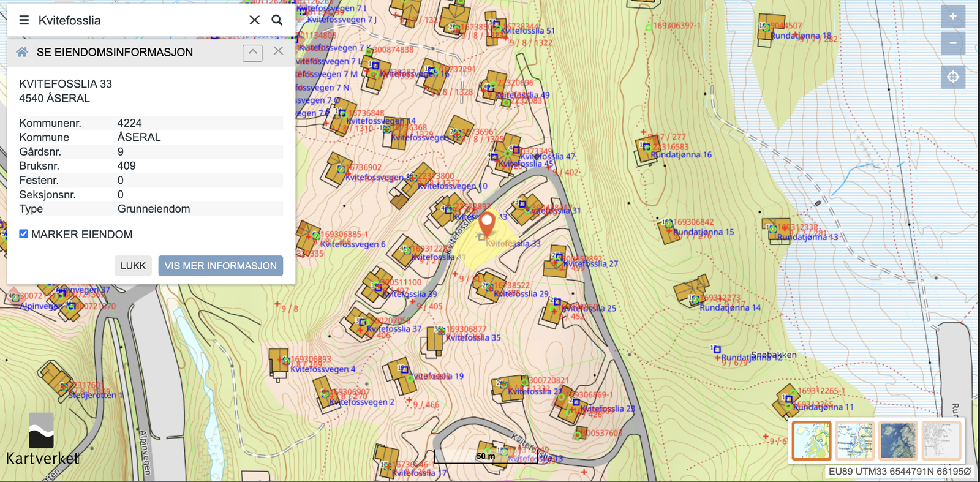Click the Rundatjønna 18 map label
Screen dimensions: 980x482
pyautogui.click(x=801, y=36)
